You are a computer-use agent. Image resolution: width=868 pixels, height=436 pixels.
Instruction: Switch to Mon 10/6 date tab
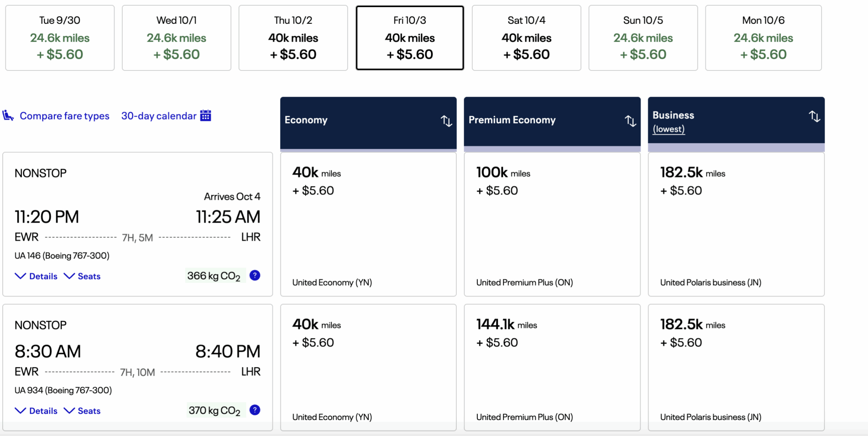(763, 38)
